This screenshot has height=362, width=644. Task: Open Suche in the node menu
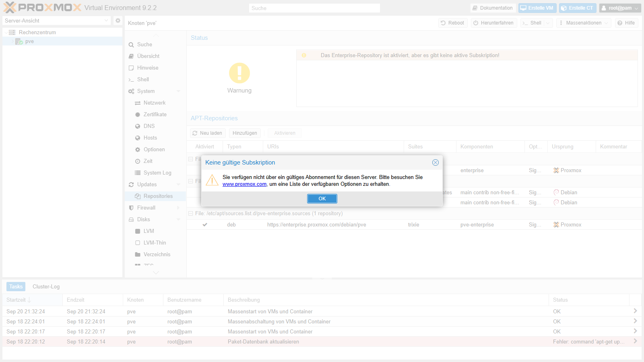[144, 45]
